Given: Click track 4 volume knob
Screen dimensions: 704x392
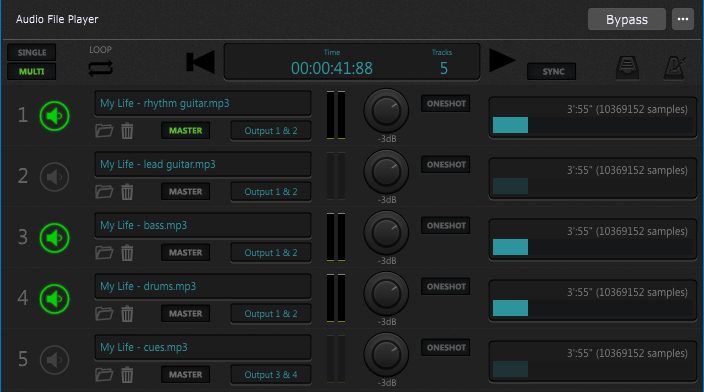Looking at the screenshot, I should [x=386, y=294].
